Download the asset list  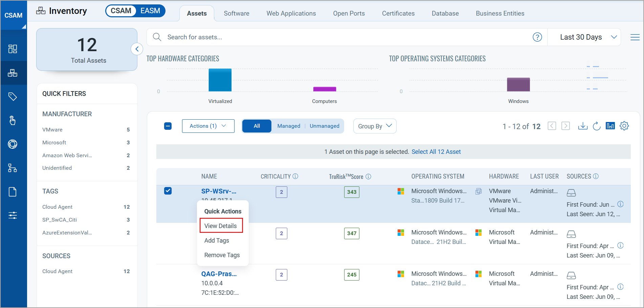(583, 126)
